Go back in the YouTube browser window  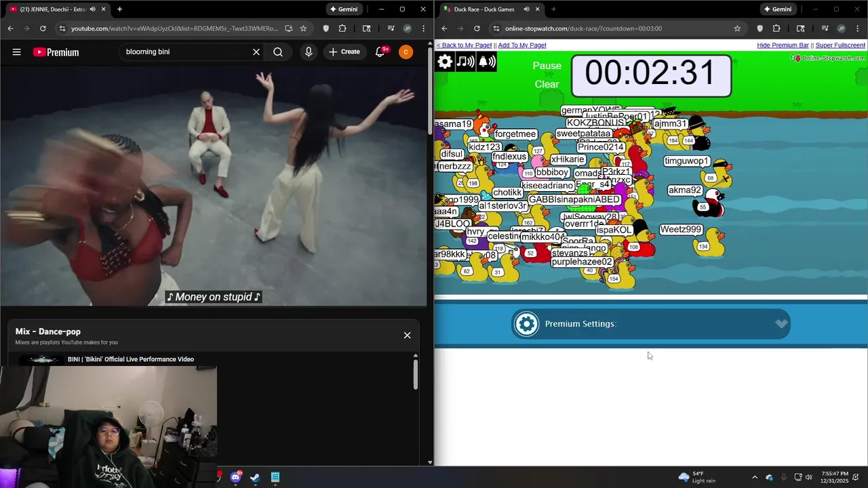10,28
